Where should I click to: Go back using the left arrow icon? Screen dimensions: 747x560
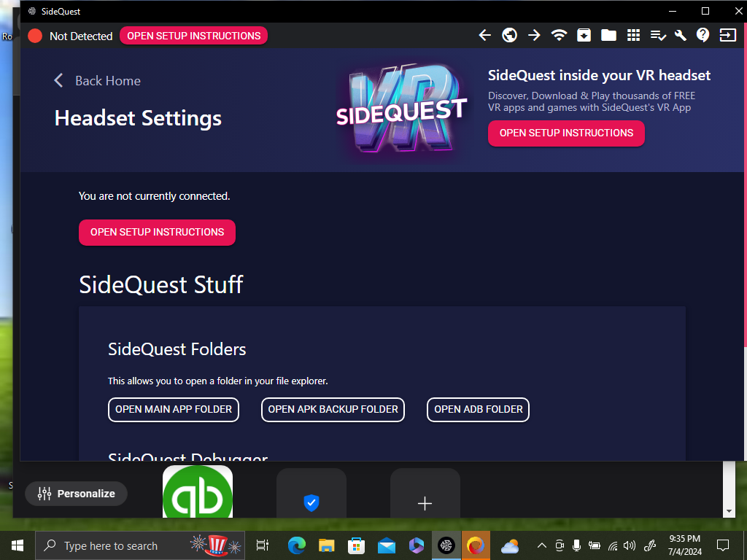click(x=484, y=35)
